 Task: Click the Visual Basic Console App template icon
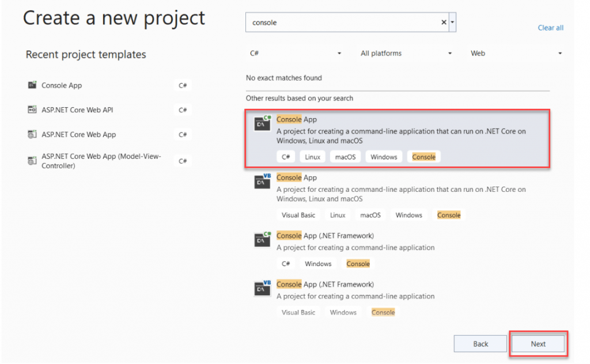pyautogui.click(x=263, y=181)
